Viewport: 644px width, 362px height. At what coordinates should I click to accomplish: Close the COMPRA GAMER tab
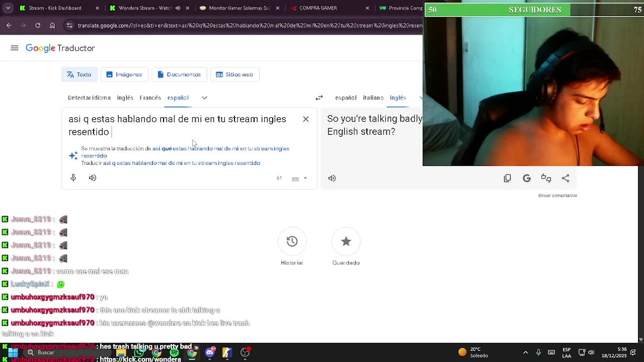pos(367,8)
